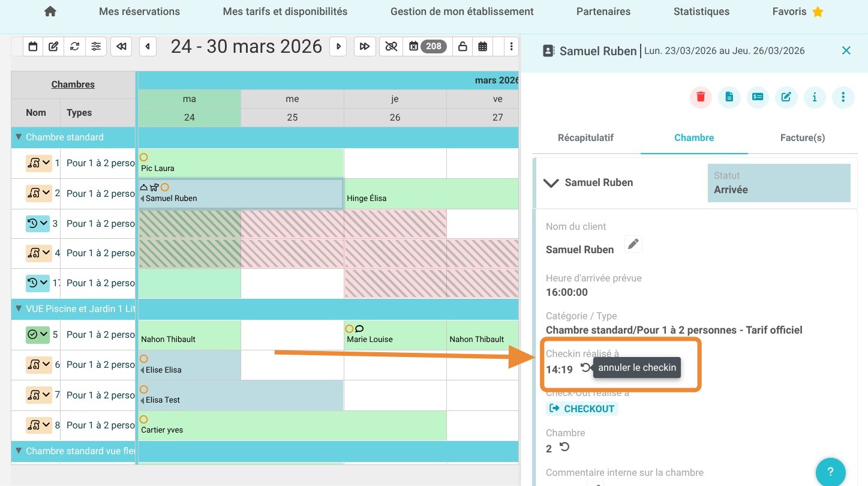Open Elise Elisa reservation

point(190,365)
